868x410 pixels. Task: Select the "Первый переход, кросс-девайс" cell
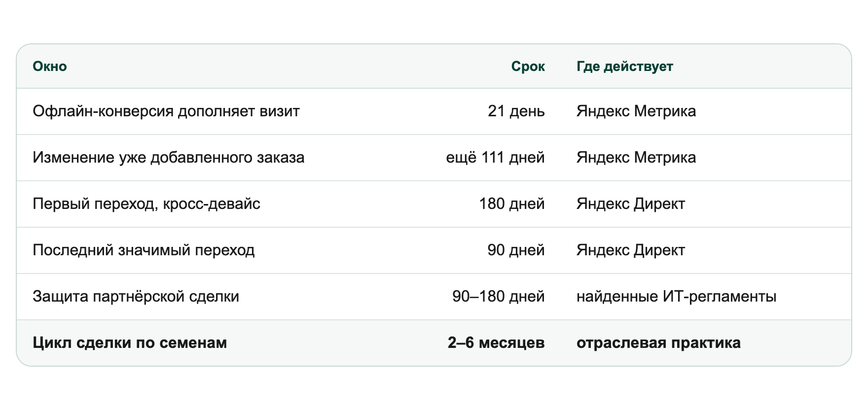click(146, 204)
